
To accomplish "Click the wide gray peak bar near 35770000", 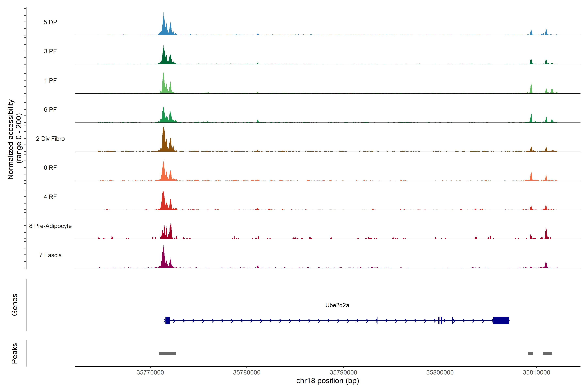I will (167, 353).
